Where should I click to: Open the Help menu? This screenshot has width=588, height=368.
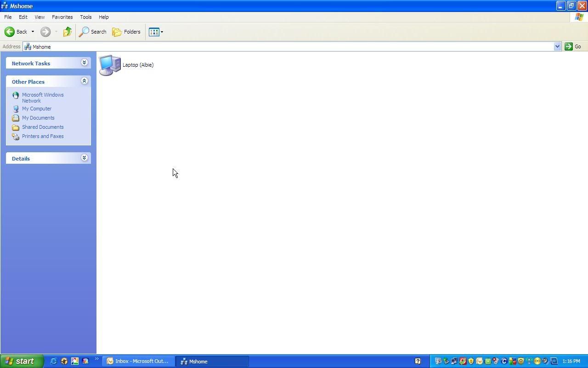103,17
